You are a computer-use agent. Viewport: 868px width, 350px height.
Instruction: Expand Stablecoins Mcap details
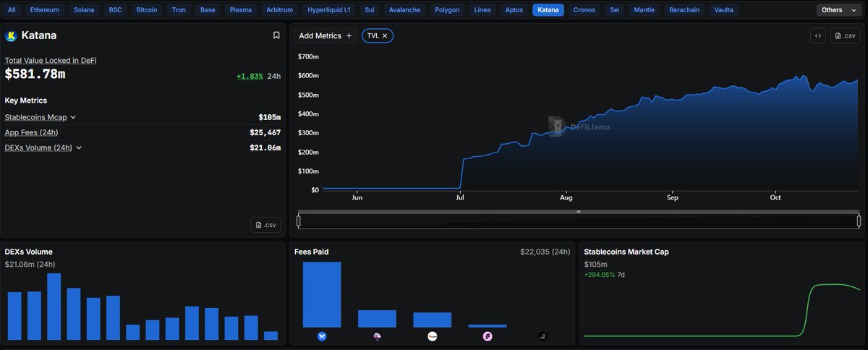tap(73, 117)
